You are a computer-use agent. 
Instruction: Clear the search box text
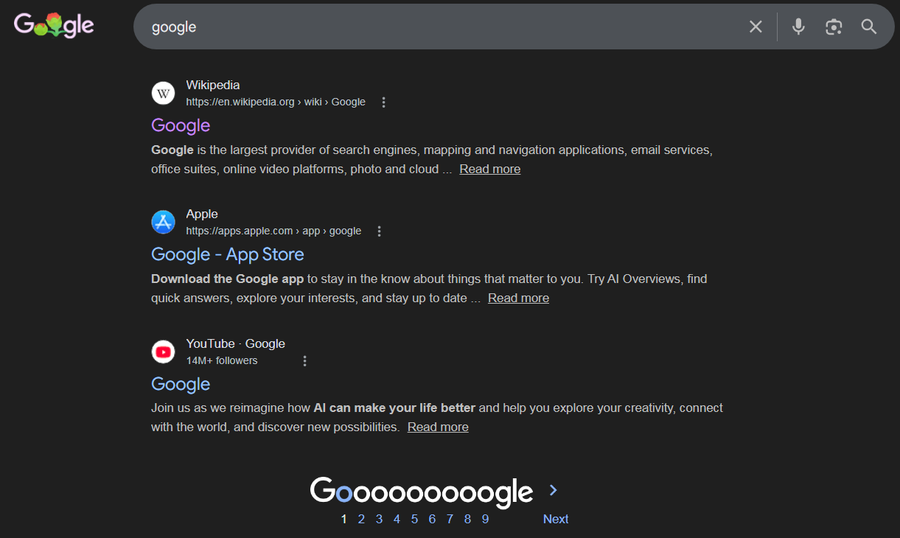tap(756, 27)
